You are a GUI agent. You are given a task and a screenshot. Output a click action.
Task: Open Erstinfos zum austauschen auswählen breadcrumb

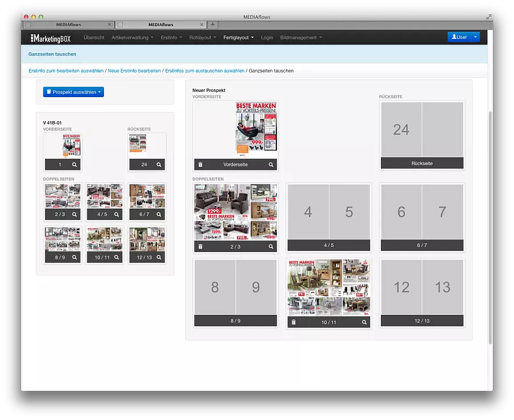[x=204, y=71]
